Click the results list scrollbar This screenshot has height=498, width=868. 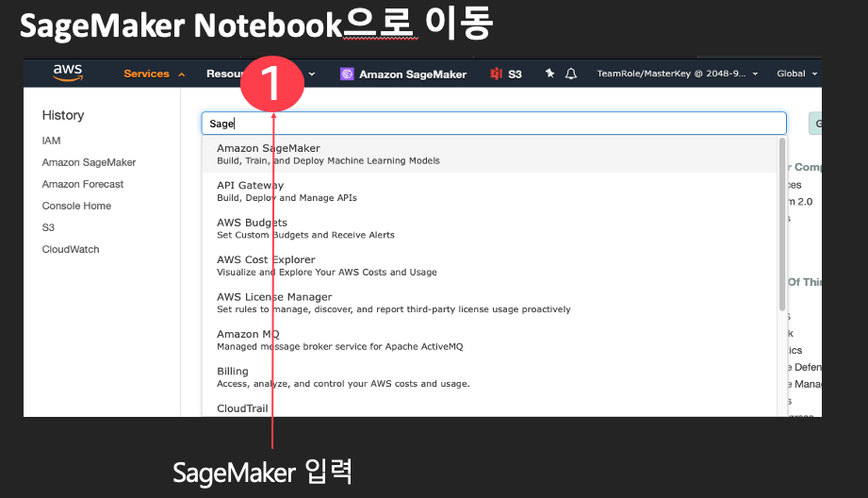pyautogui.click(x=782, y=224)
